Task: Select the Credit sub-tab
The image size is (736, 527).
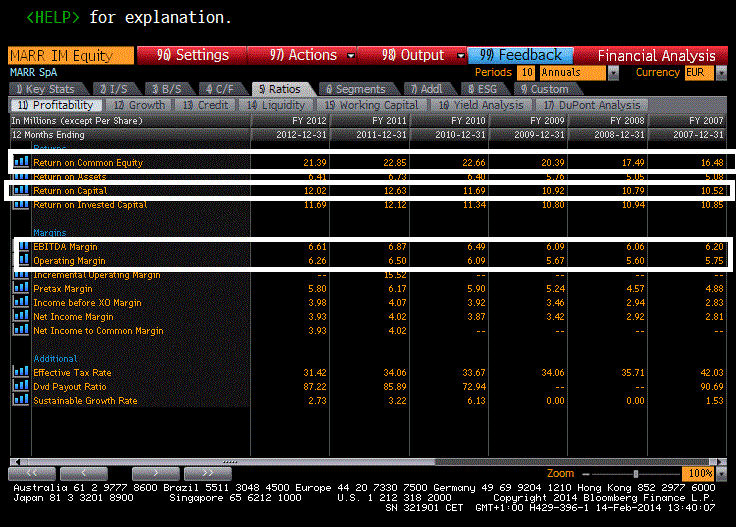Action: (x=206, y=105)
